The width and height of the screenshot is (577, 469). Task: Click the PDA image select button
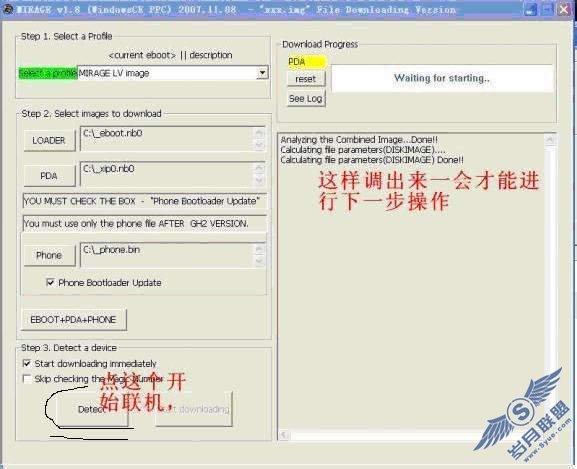(x=49, y=176)
